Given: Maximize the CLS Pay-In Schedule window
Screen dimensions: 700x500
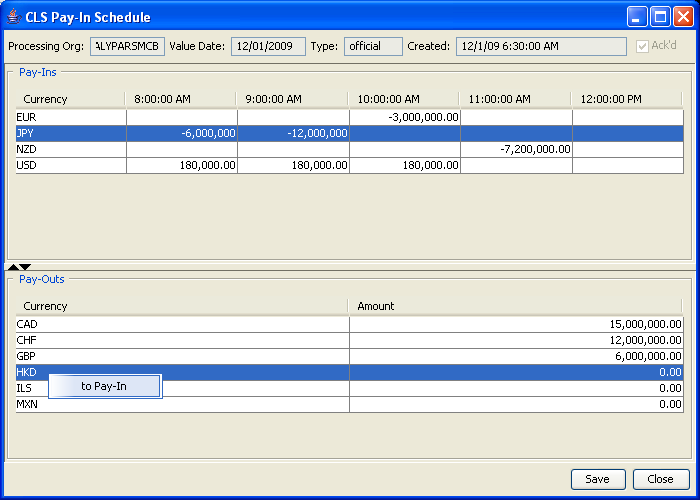Looking at the screenshot, I should [660, 17].
